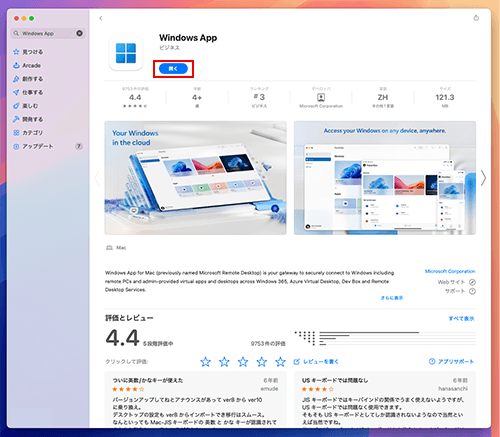Click the #3 ranking info
Viewport: 500px width, 437px height.
pos(259,97)
